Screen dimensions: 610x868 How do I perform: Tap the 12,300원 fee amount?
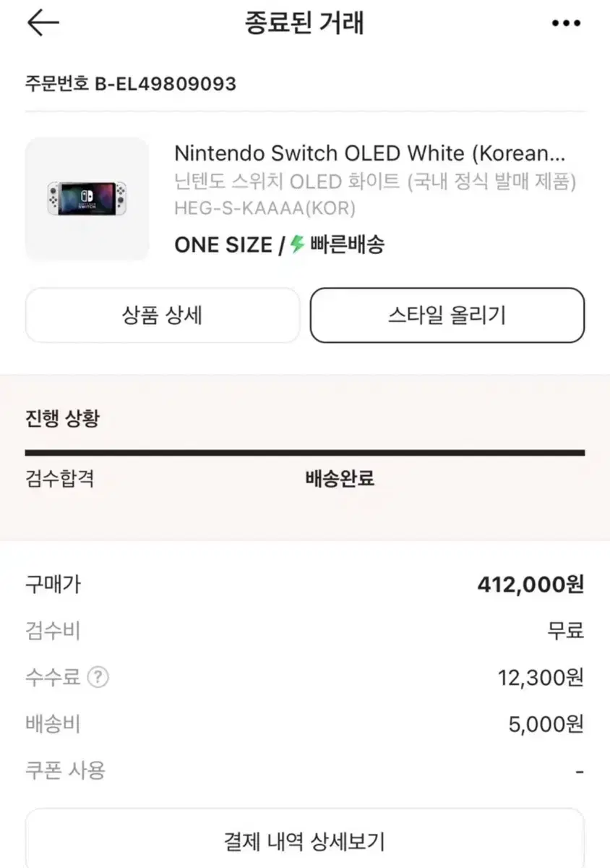[x=540, y=678]
